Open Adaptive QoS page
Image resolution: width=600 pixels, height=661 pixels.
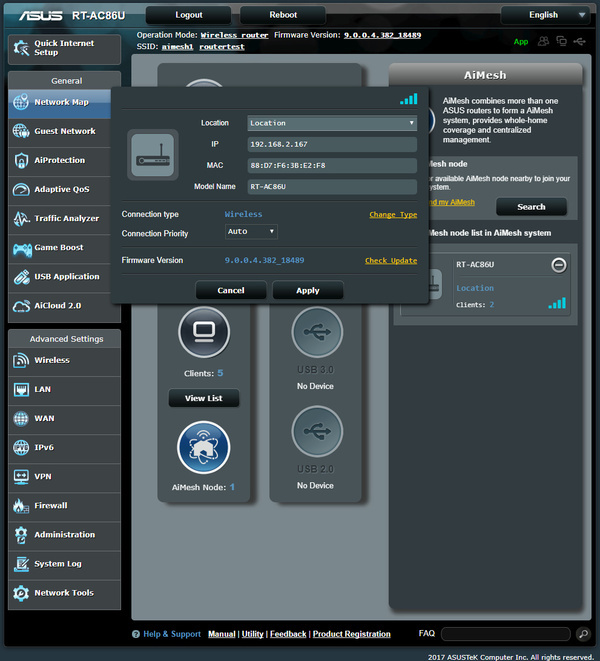(59, 190)
